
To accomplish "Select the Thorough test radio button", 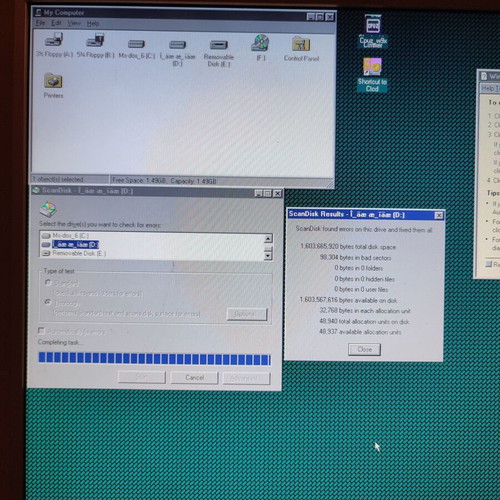I will point(48,302).
